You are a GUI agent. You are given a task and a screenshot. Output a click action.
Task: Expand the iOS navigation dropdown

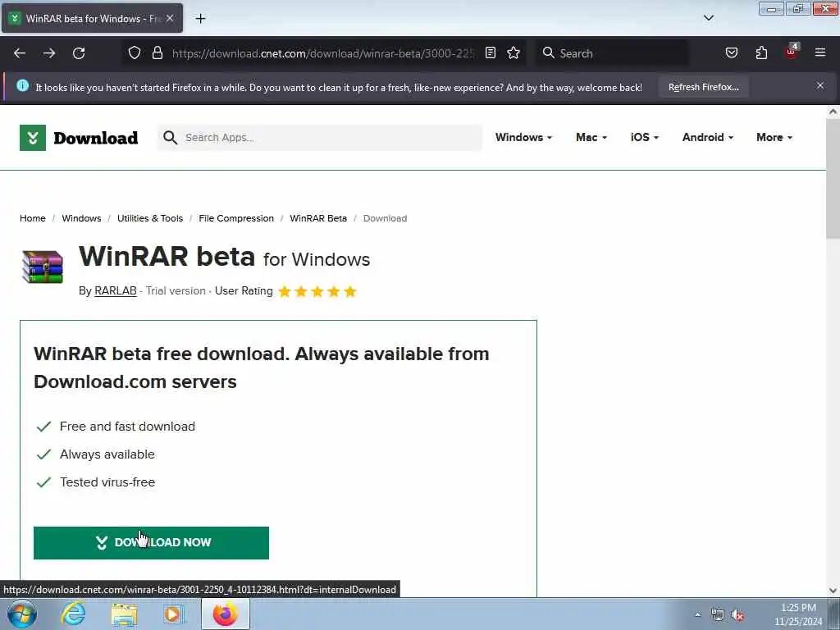645,137
